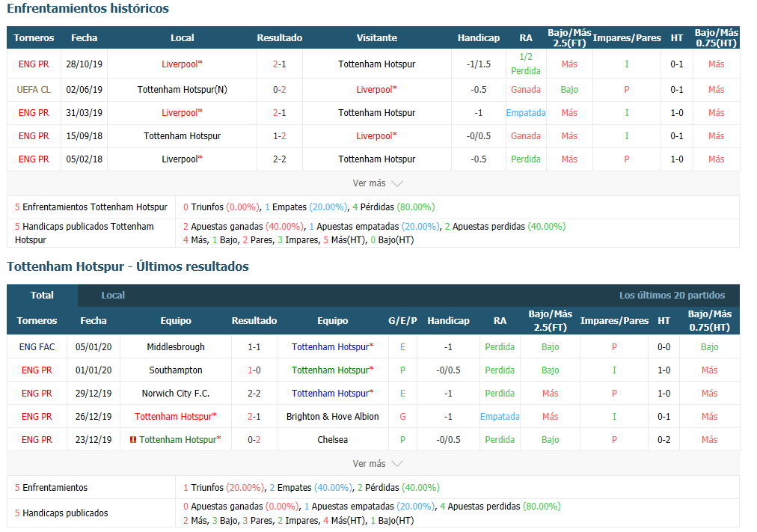Viewport: 757px width, 532px height.
Task: Click 4 Apuestas perdidas (80.00%) text
Action: (500, 507)
